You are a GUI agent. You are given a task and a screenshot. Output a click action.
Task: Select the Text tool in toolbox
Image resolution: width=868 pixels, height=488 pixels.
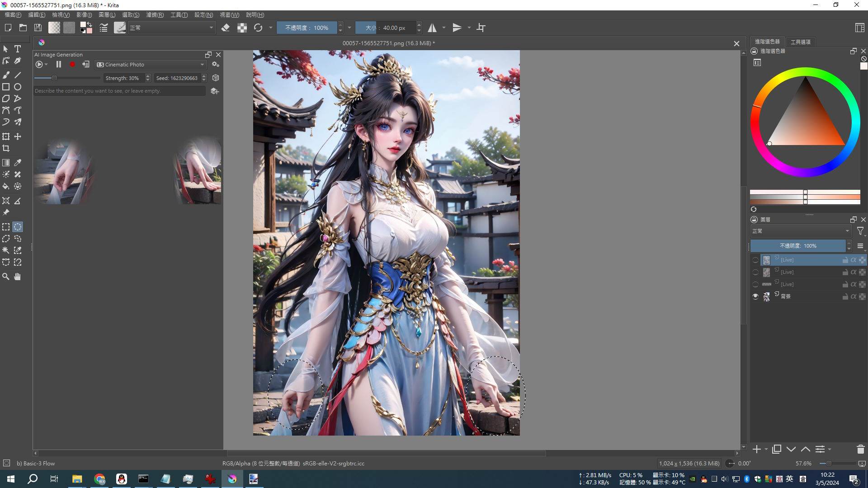(18, 49)
